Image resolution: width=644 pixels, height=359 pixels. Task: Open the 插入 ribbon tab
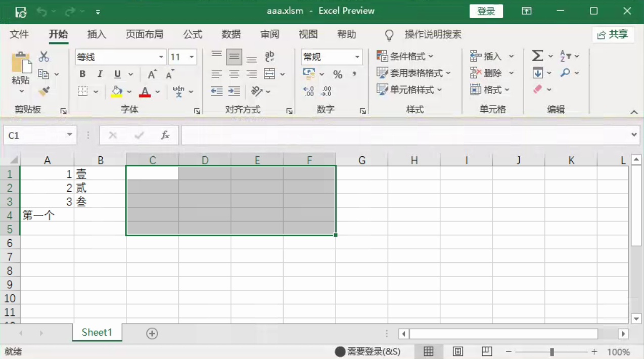[x=97, y=34]
